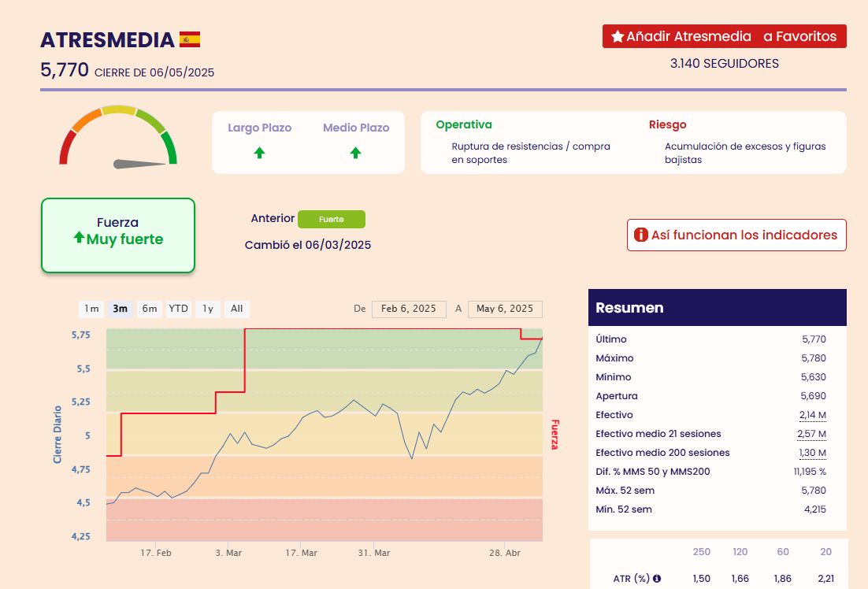This screenshot has height=589, width=868.
Task: Click the ATR value 1,50
Action: [x=701, y=579]
